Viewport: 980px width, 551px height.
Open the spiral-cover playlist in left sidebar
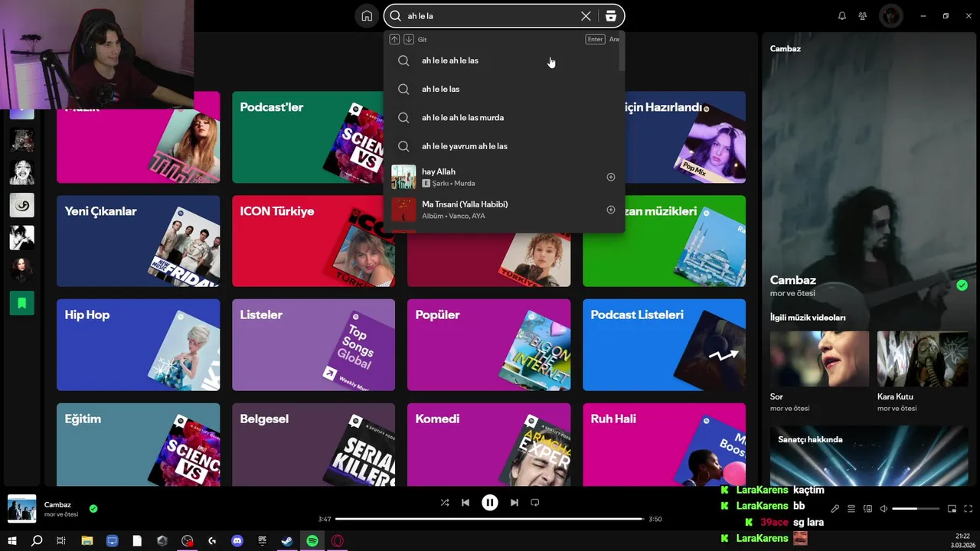pos(21,205)
